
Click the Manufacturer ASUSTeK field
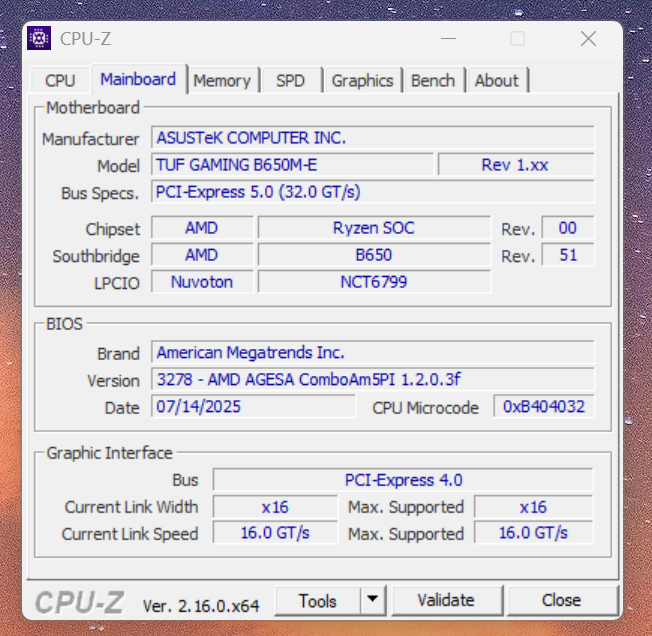pyautogui.click(x=372, y=138)
